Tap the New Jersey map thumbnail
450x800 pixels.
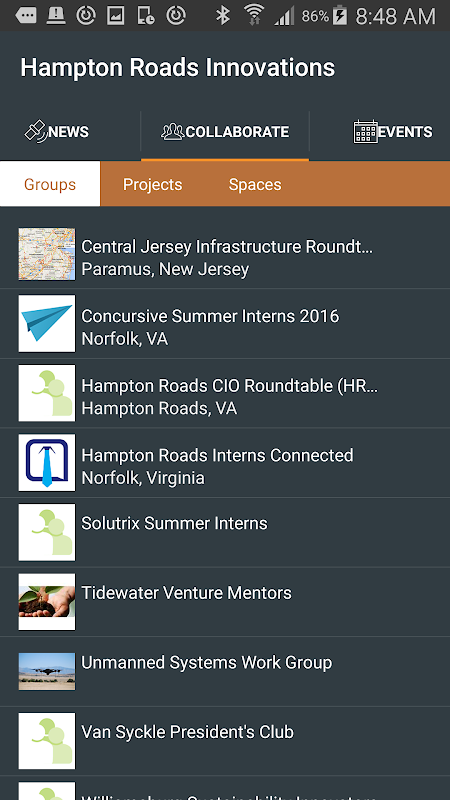pyautogui.click(x=47, y=254)
